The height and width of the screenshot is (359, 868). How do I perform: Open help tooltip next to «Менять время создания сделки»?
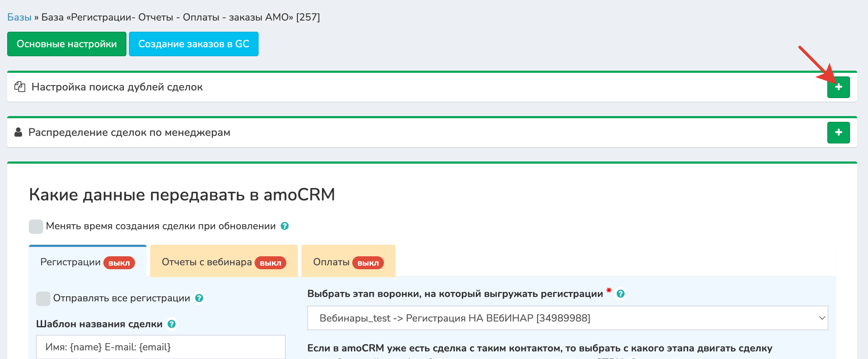click(285, 226)
